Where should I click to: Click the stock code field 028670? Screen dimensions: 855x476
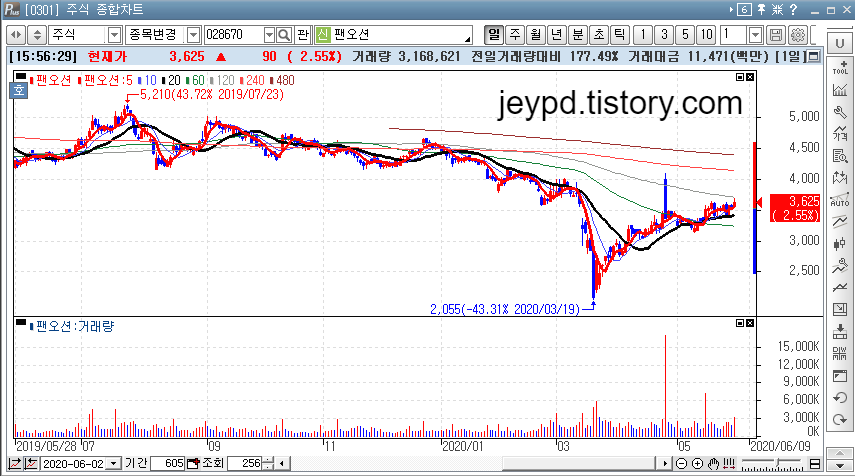pyautogui.click(x=233, y=35)
